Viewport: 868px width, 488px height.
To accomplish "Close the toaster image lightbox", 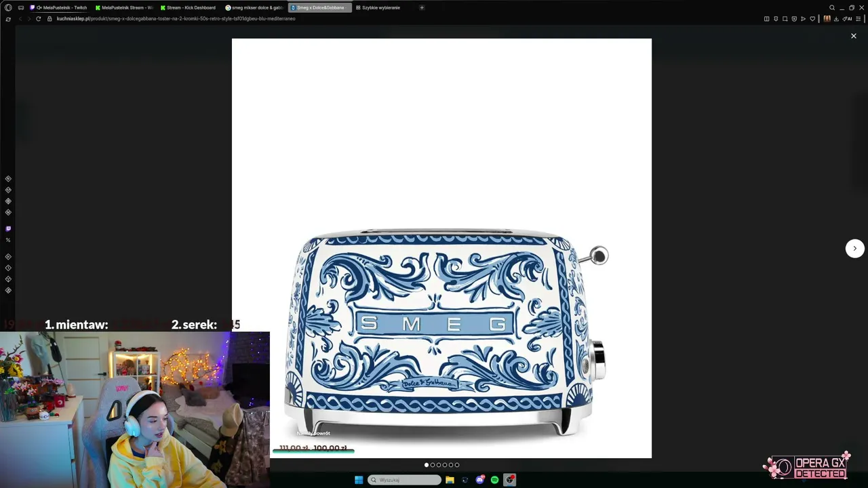I will coord(854,36).
